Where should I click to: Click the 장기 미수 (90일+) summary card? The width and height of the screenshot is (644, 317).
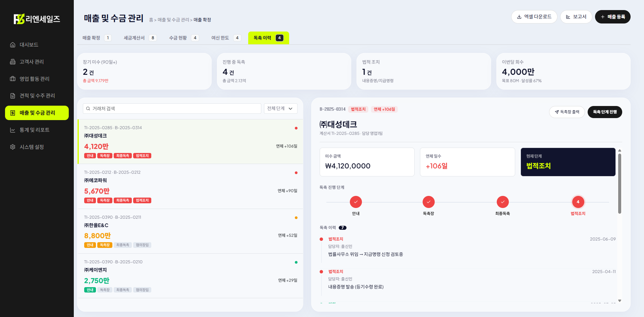144,71
